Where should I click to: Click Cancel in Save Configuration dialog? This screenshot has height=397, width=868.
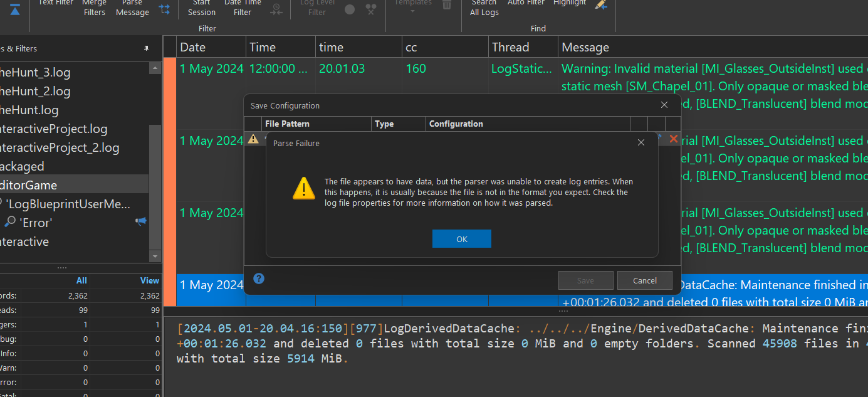(644, 280)
